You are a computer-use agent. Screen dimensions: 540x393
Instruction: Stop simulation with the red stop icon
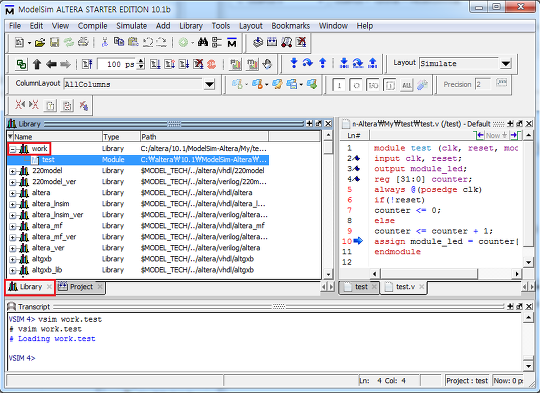click(211, 64)
